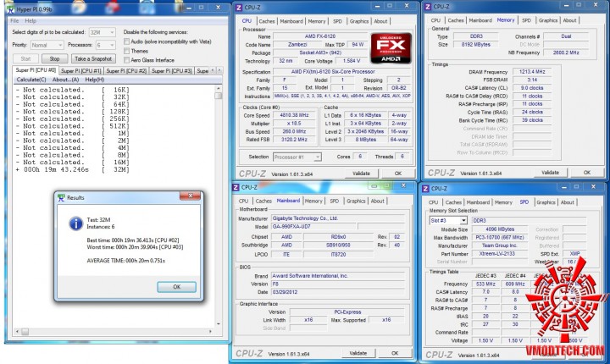
Task: Open the SPD tab in the CPU-Z Memory window
Action: coord(526,20)
